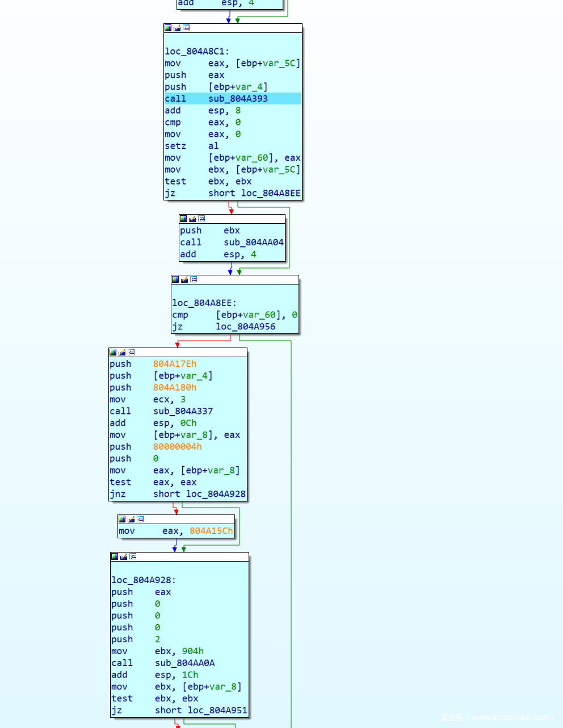Click the highlighted call target sub_804A393
The width and height of the screenshot is (563, 728).
(x=238, y=99)
